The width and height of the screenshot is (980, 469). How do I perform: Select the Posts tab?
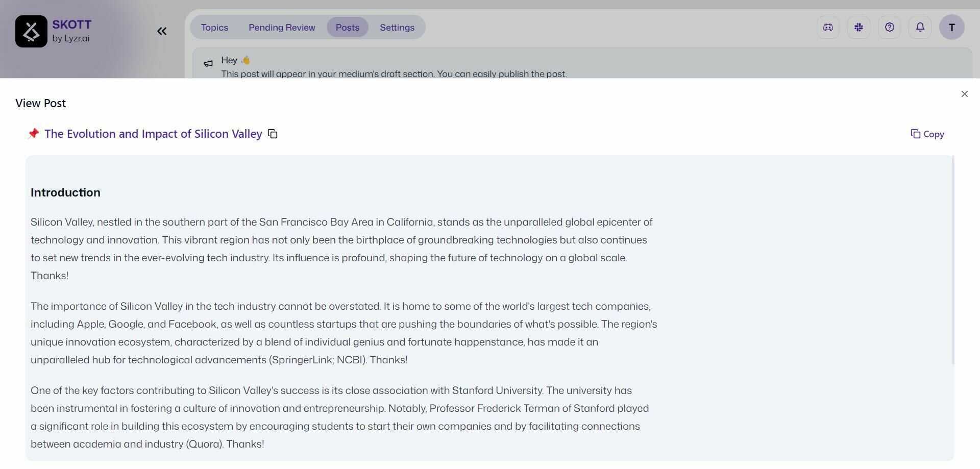pos(347,28)
